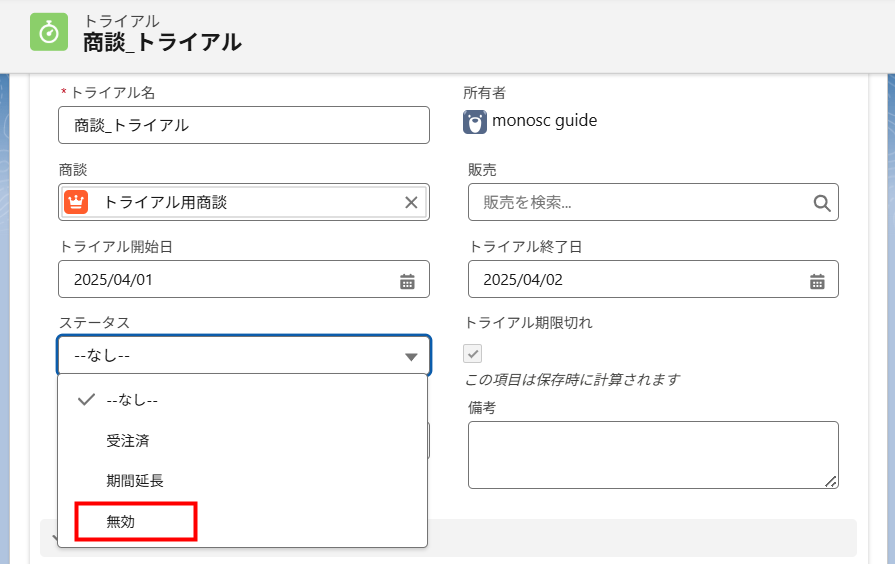Expand the collapsed section below the list
895x564 pixels.
tap(50, 538)
